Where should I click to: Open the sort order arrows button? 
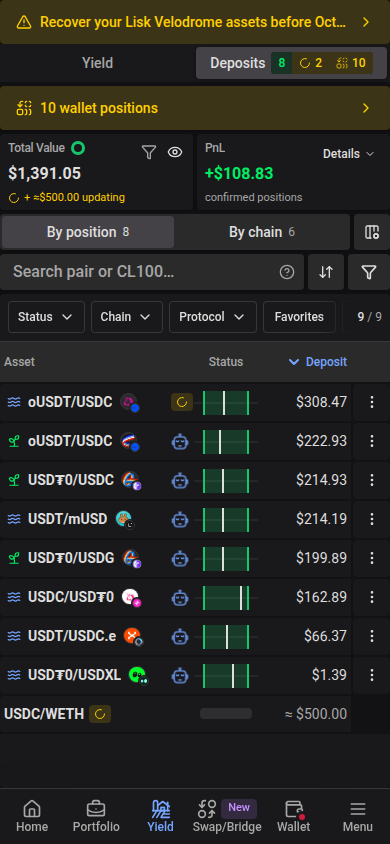326,272
